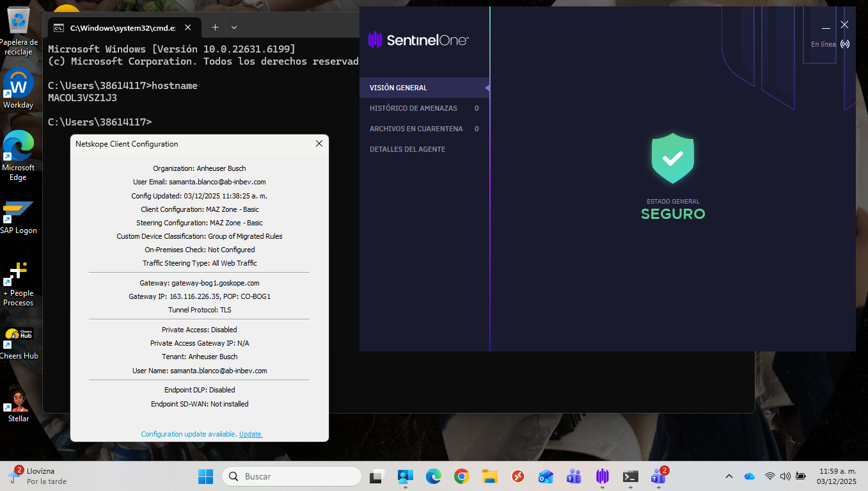
Task: Click the Gateway IP address line
Action: (x=200, y=296)
